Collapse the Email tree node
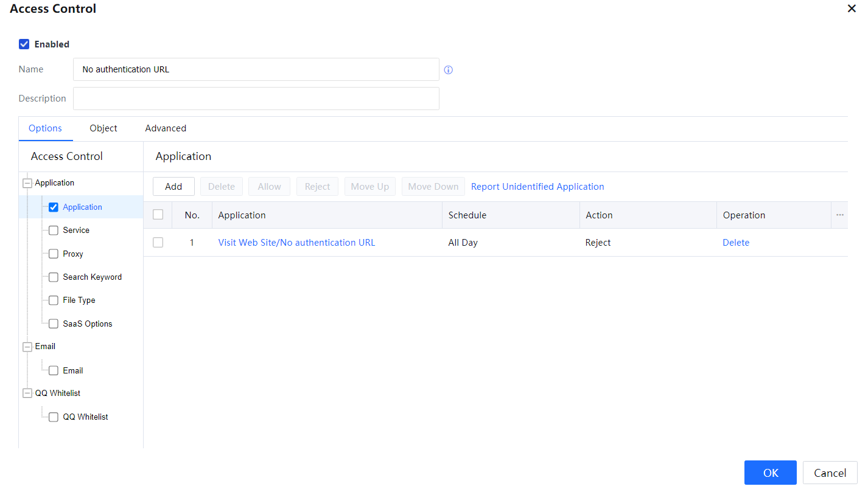Screen dimensions: 868x489 (x=27, y=347)
